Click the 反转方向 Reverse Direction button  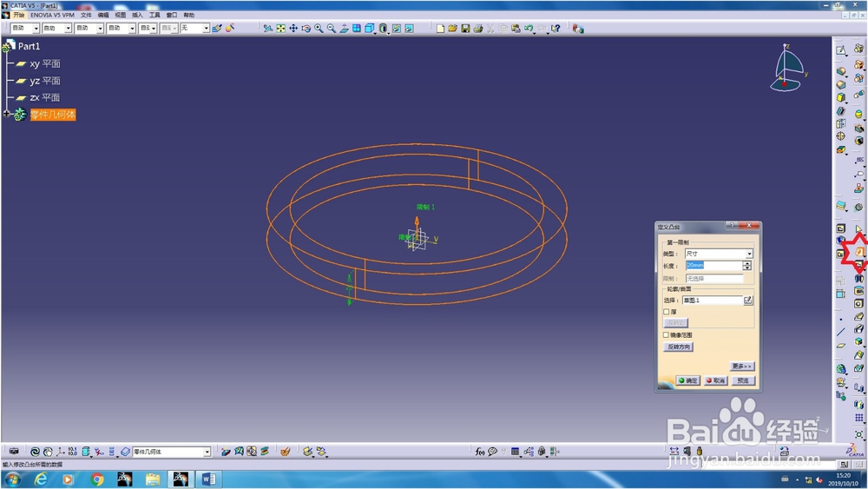coord(678,347)
